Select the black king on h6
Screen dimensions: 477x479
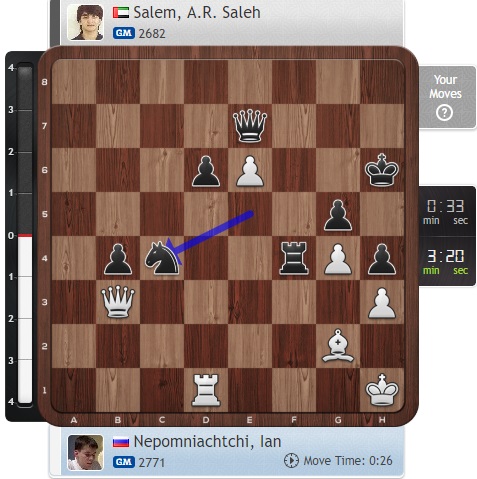coord(382,170)
